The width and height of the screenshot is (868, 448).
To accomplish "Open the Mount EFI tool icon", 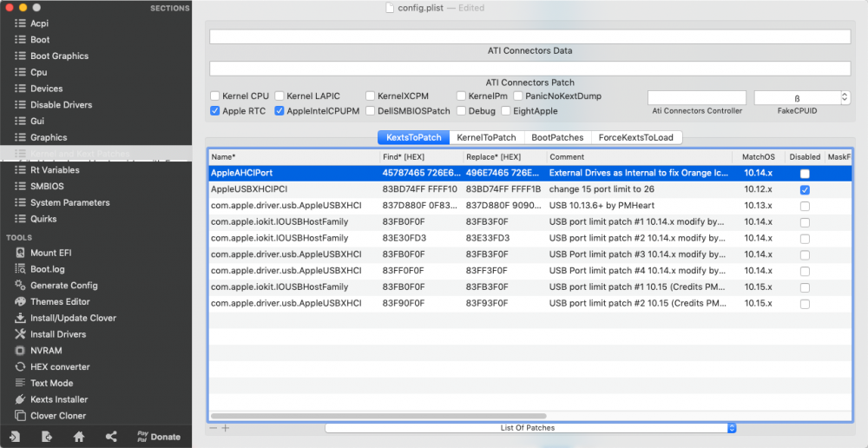I will coord(21,253).
